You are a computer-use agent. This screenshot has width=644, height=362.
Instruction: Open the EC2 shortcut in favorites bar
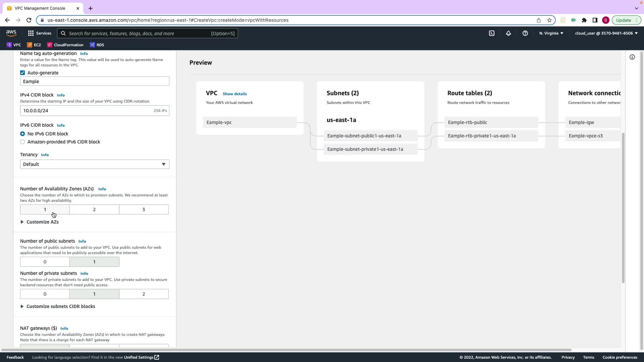[x=34, y=45]
